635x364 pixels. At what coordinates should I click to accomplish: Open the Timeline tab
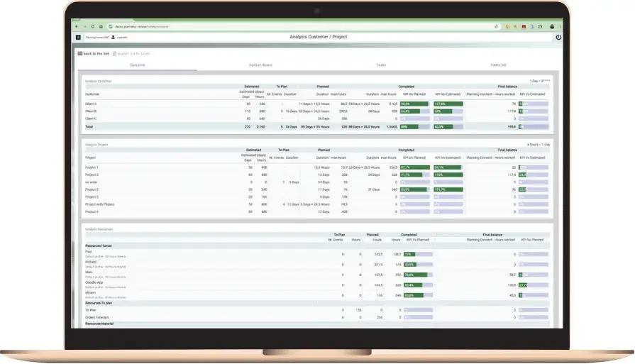tap(498, 65)
